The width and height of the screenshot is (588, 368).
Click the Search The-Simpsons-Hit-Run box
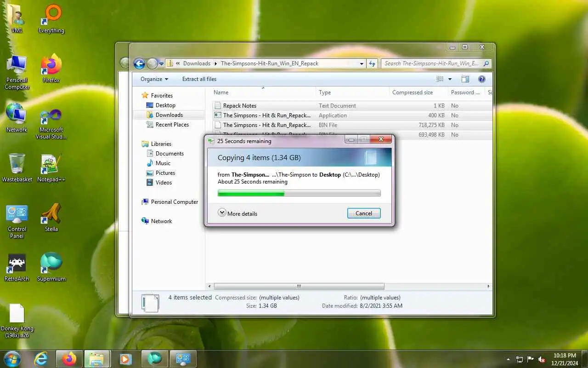tap(436, 63)
